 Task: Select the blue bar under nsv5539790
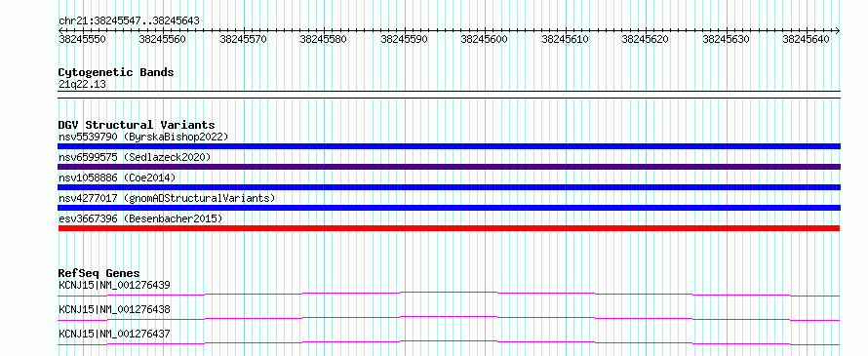[x=449, y=146]
